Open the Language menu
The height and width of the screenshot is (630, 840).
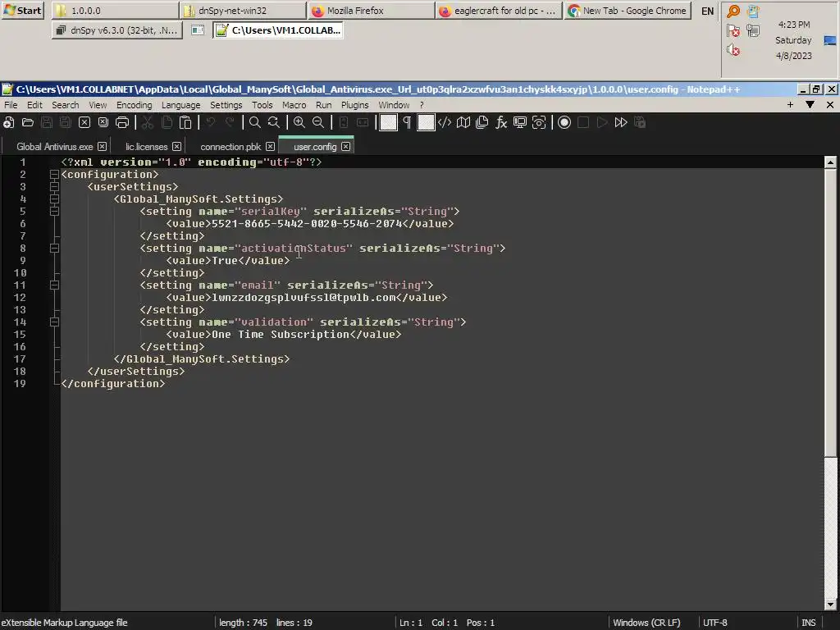(181, 105)
